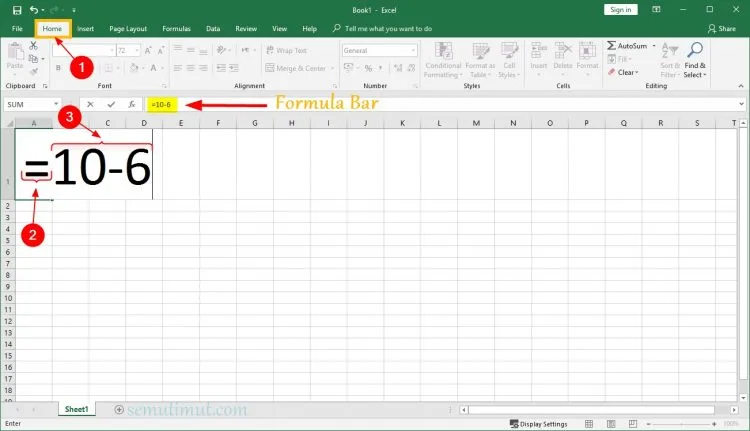The width and height of the screenshot is (750, 431).
Task: Click the Orientation text-angle icon
Action: pyautogui.click(x=221, y=50)
